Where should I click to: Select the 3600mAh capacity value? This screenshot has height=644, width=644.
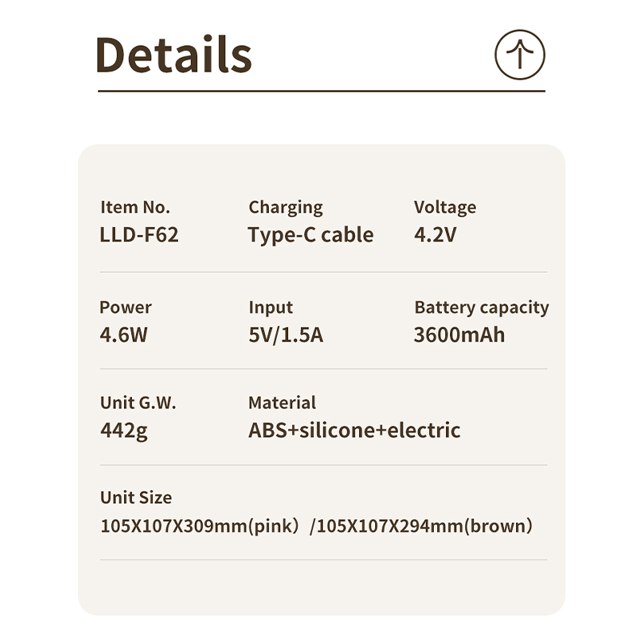coord(459,335)
